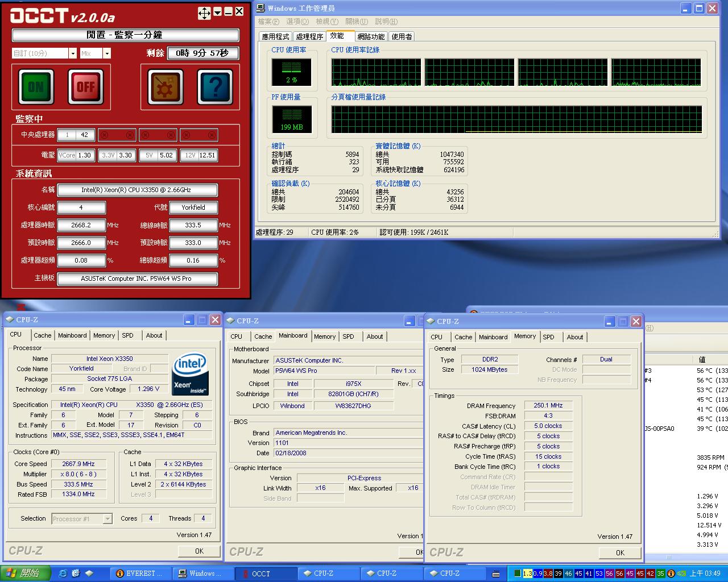Click the Internet Explorer quick launch icon
The width and height of the screenshot is (728, 582).
63,573
